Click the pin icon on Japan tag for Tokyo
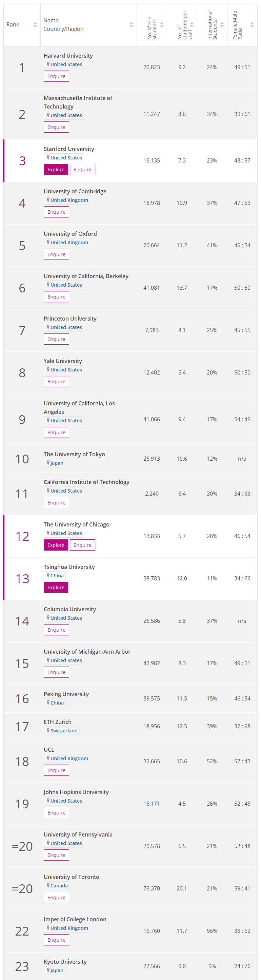This screenshot has height=980, width=261. [47, 463]
